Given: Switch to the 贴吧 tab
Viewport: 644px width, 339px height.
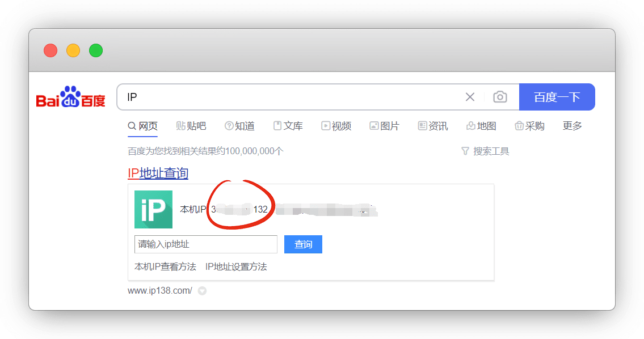Looking at the screenshot, I should coord(191,126).
